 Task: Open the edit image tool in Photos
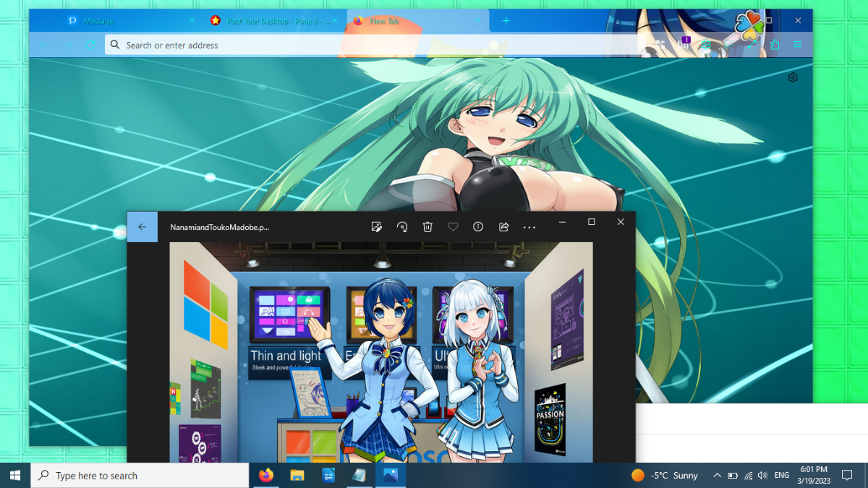pyautogui.click(x=377, y=227)
